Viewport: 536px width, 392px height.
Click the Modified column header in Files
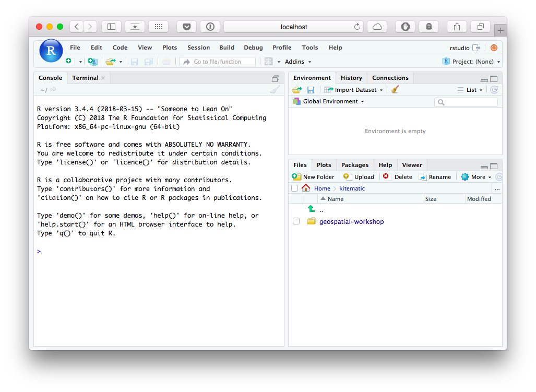tap(484, 198)
